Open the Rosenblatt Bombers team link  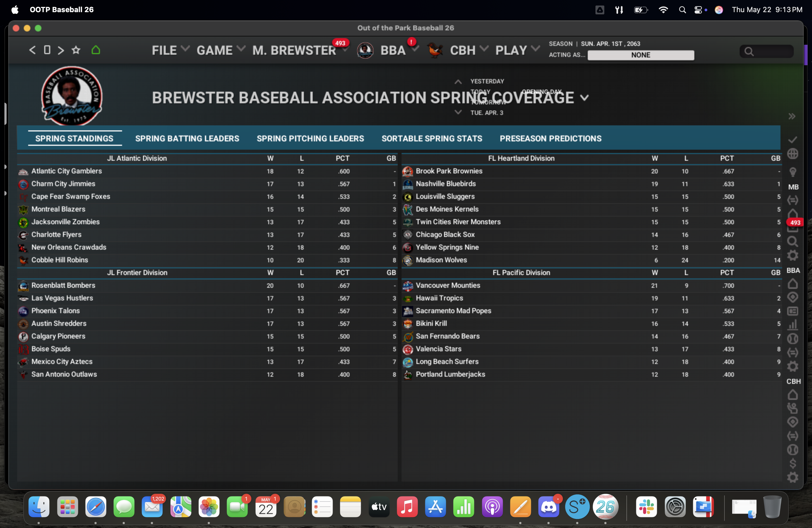pyautogui.click(x=63, y=286)
